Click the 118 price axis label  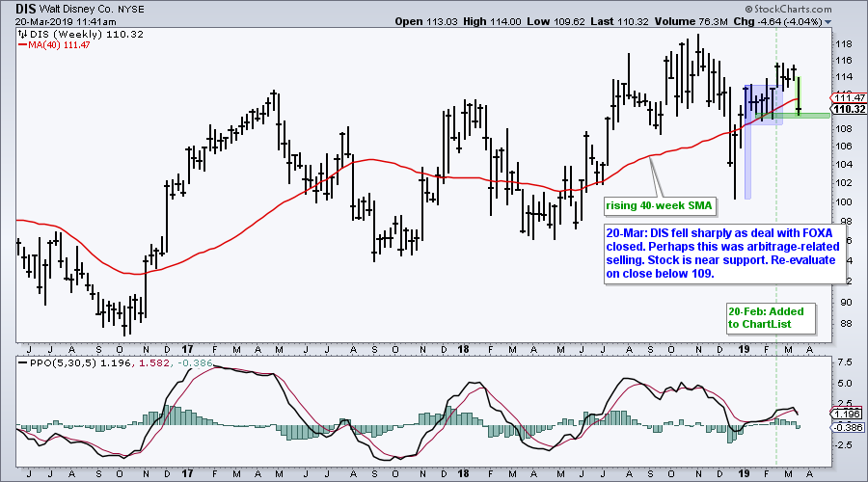[844, 43]
